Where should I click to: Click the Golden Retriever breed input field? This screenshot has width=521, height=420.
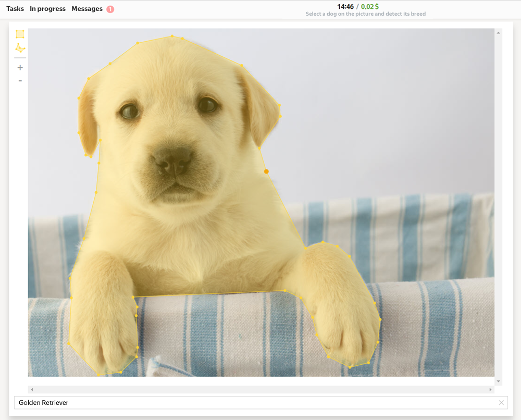pyautogui.click(x=261, y=403)
